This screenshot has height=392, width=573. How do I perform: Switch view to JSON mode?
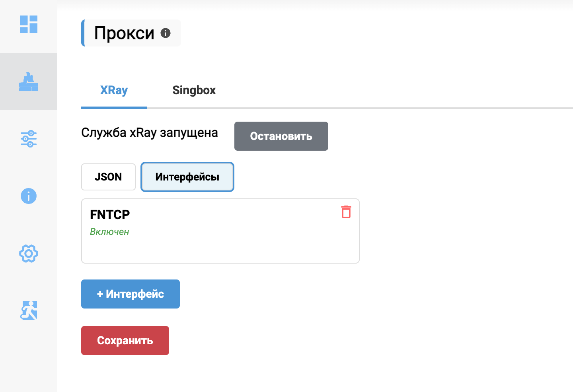[x=108, y=177]
